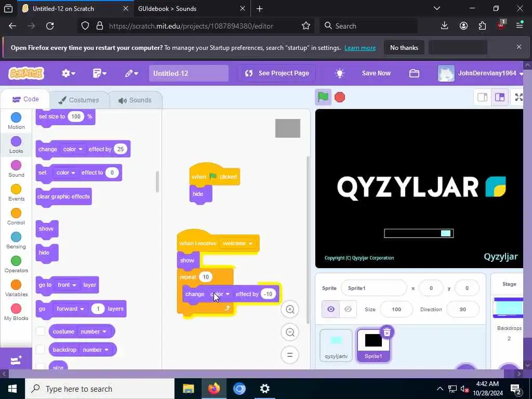Edit the project title Untitled-12 field

(189, 73)
